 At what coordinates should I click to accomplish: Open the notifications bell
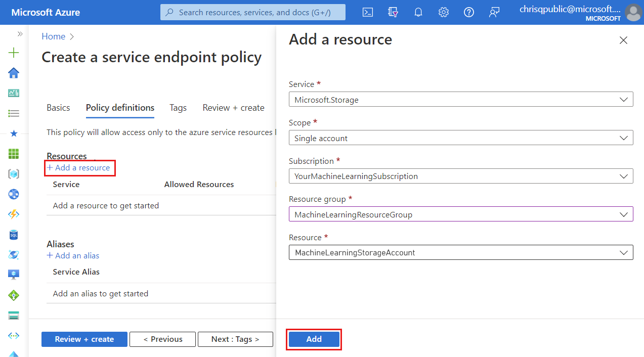418,13
